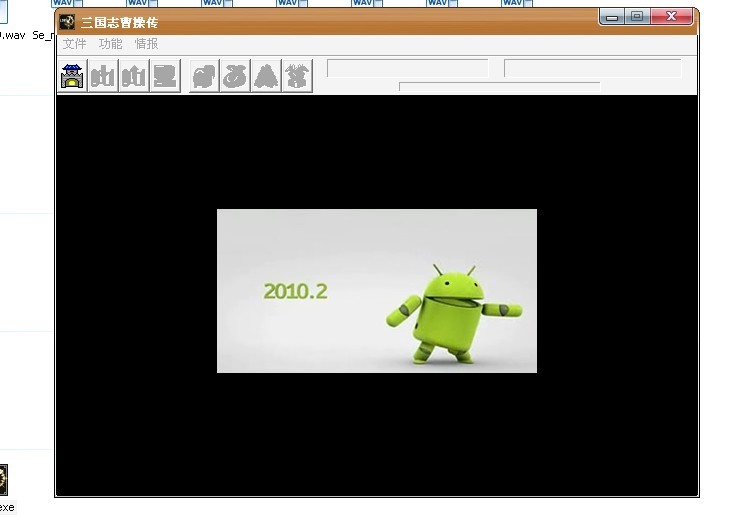Click the greyed money bag toolbar icon
Screen dimensions: 744x530
(x=235, y=76)
